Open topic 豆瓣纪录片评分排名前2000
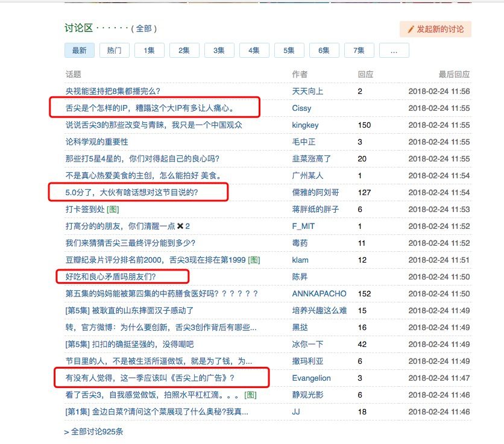Viewport: 504px width, 444px height. [x=156, y=260]
